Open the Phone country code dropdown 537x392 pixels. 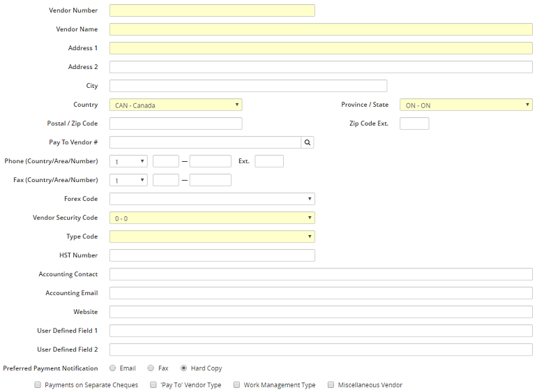point(128,161)
